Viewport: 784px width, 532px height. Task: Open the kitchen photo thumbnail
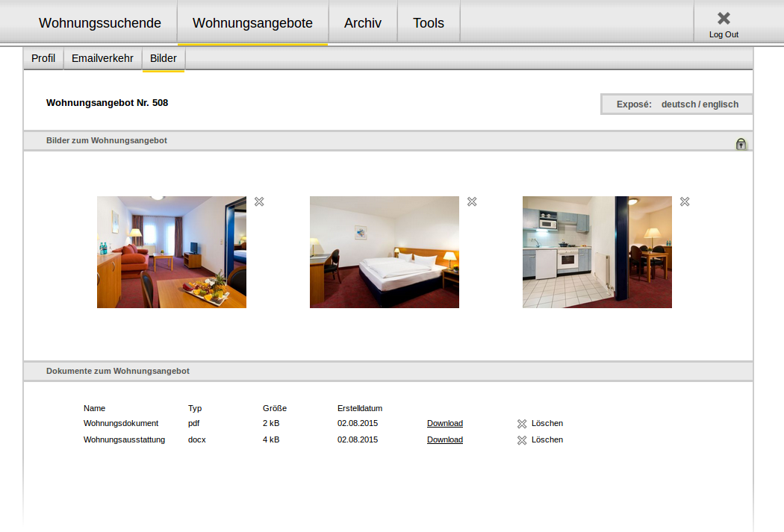tap(597, 252)
